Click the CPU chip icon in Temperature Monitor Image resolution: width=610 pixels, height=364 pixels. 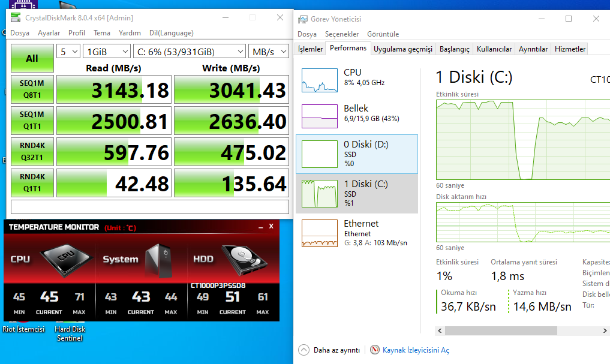tap(66, 260)
